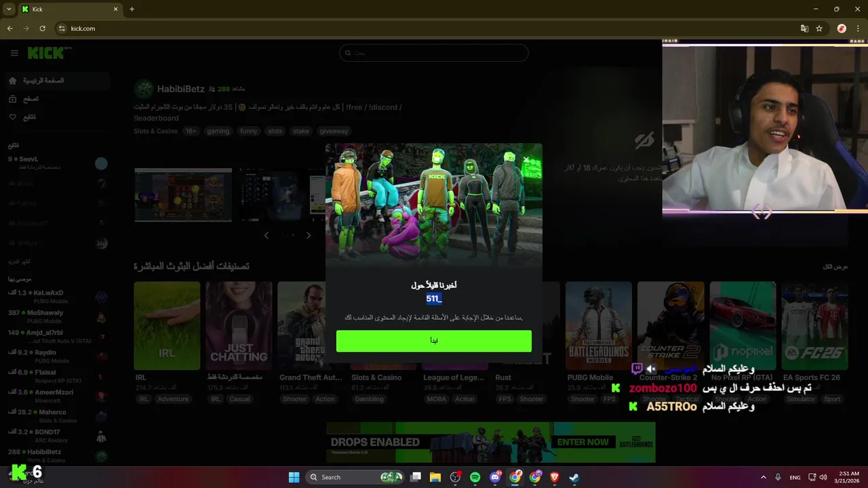Image resolution: width=868 pixels, height=488 pixels.
Task: Click the microphone tray icon
Action: click(778, 477)
